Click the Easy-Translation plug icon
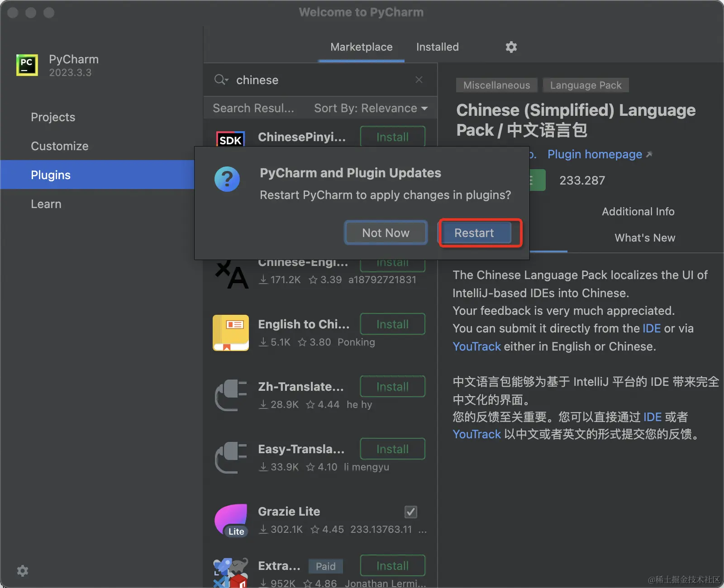 pyautogui.click(x=231, y=458)
